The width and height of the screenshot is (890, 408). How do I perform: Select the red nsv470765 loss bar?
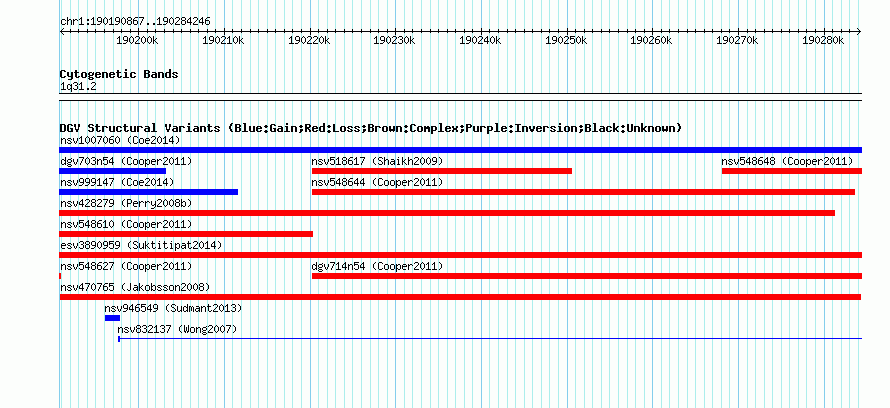pyautogui.click(x=460, y=297)
